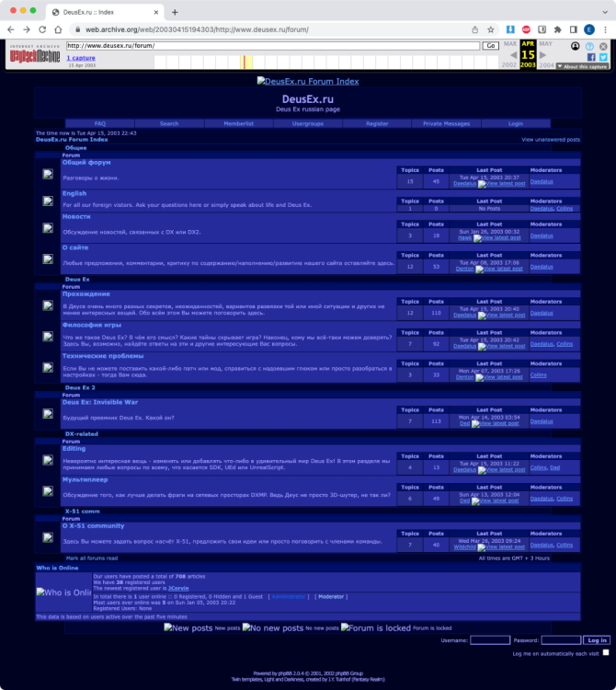Open the Общий форум forum
Image resolution: width=616 pixels, height=690 pixels.
tap(86, 162)
